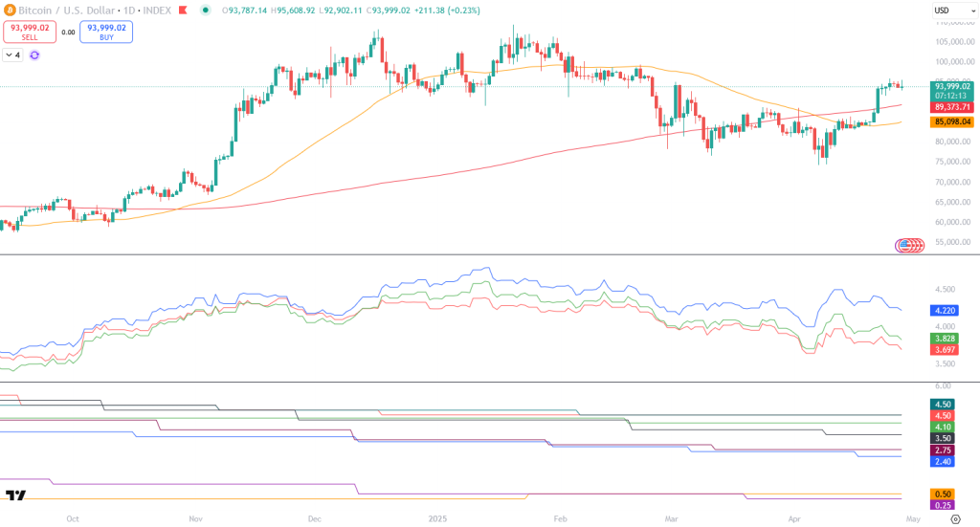Click the +211.38 (+0.23%) change text
This screenshot has height=527, width=980.
pyautogui.click(x=447, y=11)
